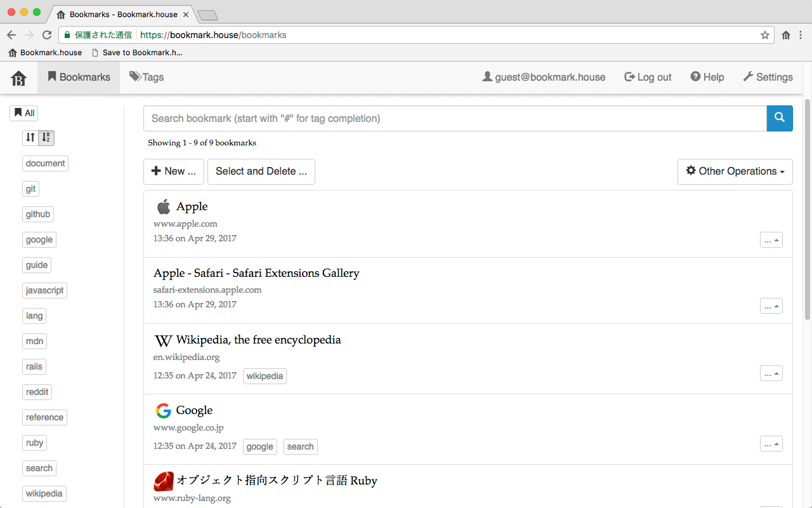Click search tag on Google bookmark row
The width and height of the screenshot is (812, 508).
click(301, 446)
